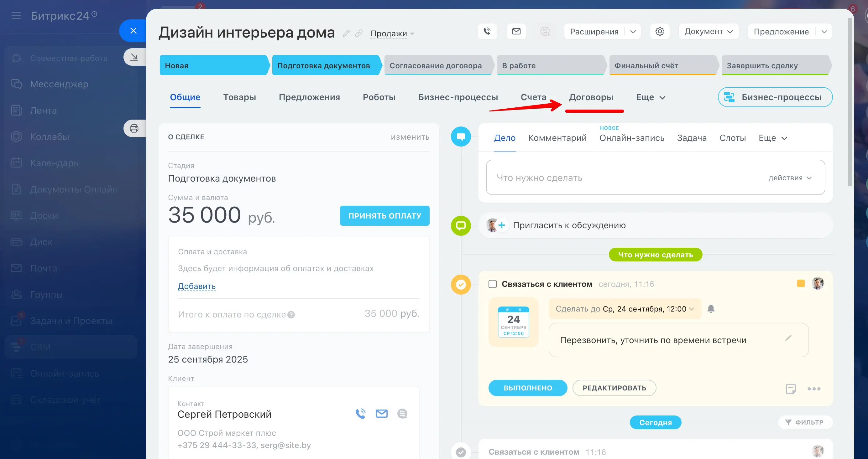Click the copy link icon beside the title

click(359, 33)
